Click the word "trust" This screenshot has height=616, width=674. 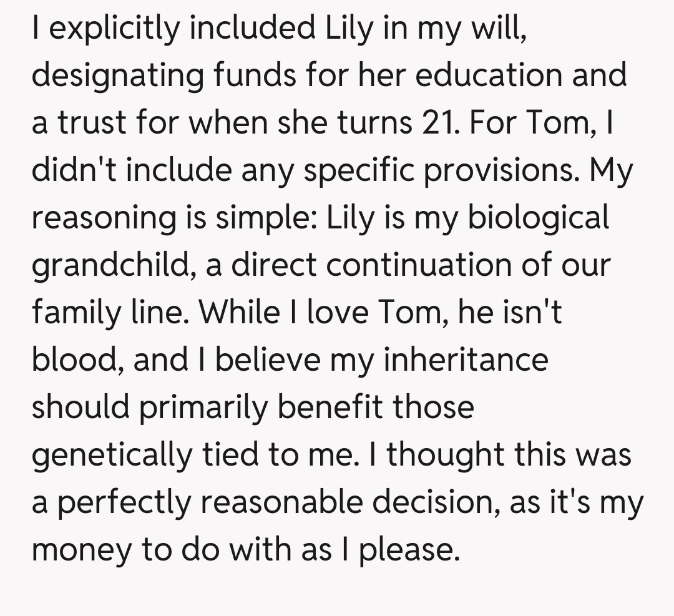[x=89, y=124]
